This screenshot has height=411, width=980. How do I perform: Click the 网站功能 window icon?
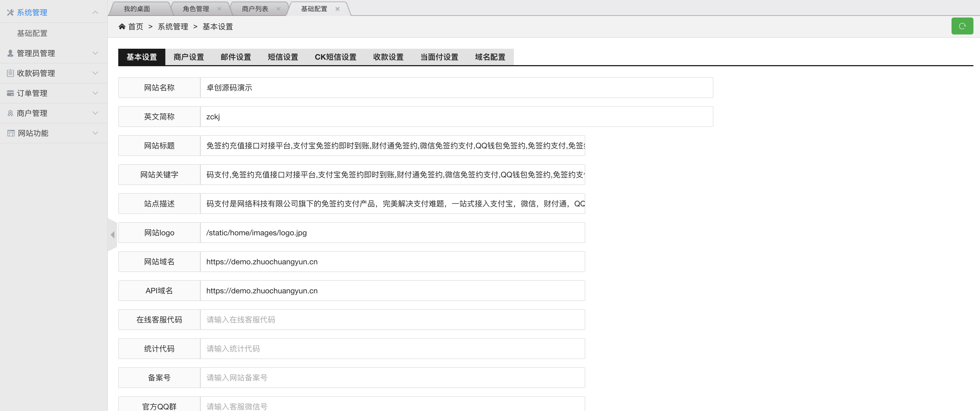coord(11,133)
